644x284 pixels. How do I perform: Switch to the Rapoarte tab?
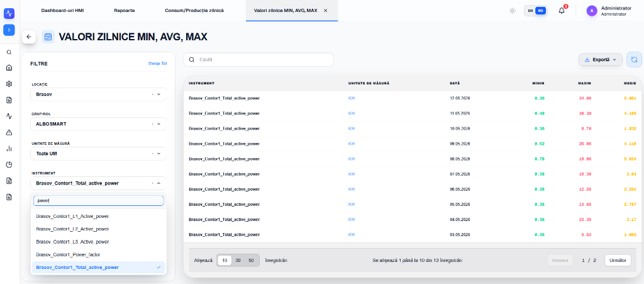125,10
